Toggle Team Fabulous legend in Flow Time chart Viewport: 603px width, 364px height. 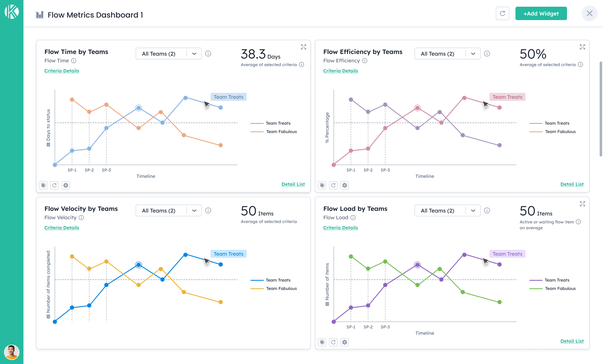tap(281, 132)
